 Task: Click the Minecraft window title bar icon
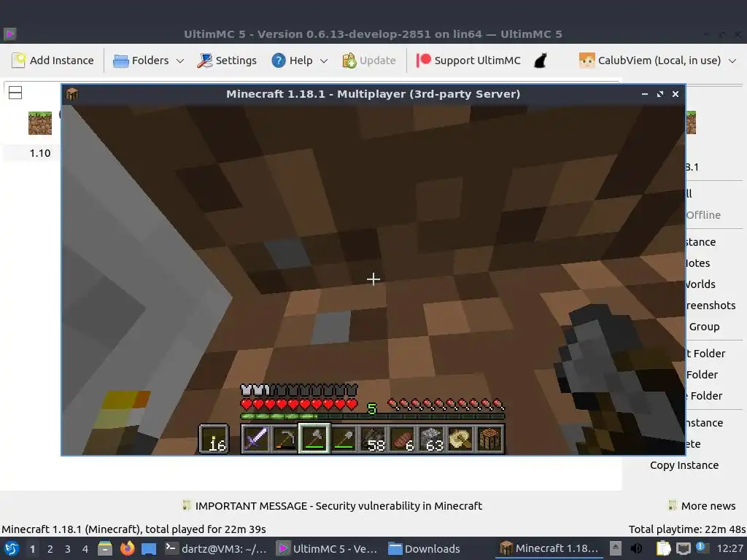point(72,94)
